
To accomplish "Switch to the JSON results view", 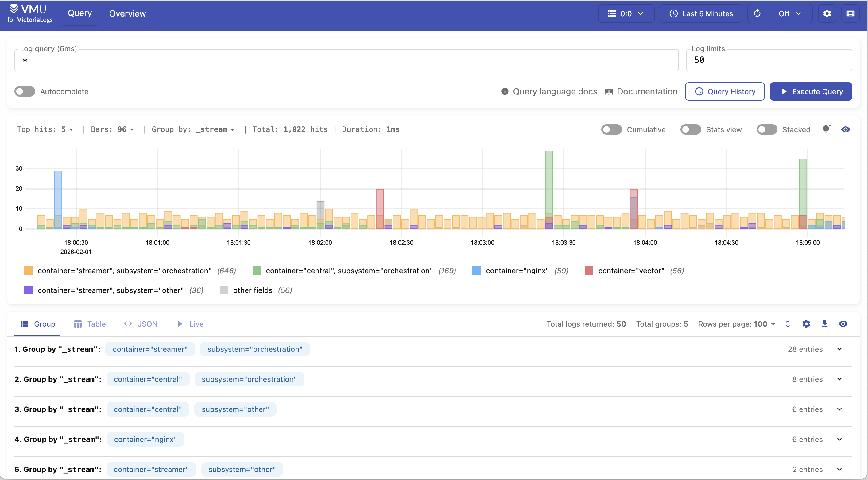I will click(x=141, y=324).
